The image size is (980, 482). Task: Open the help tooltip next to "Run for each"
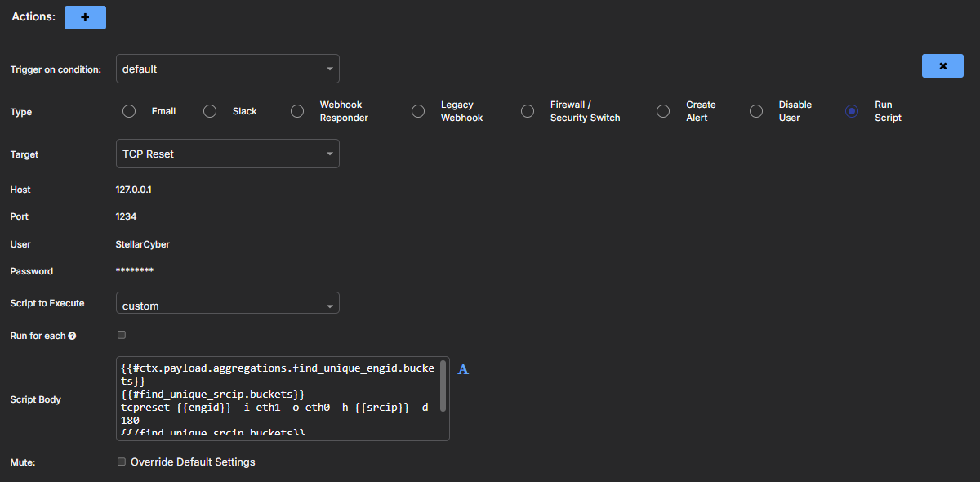(x=74, y=334)
